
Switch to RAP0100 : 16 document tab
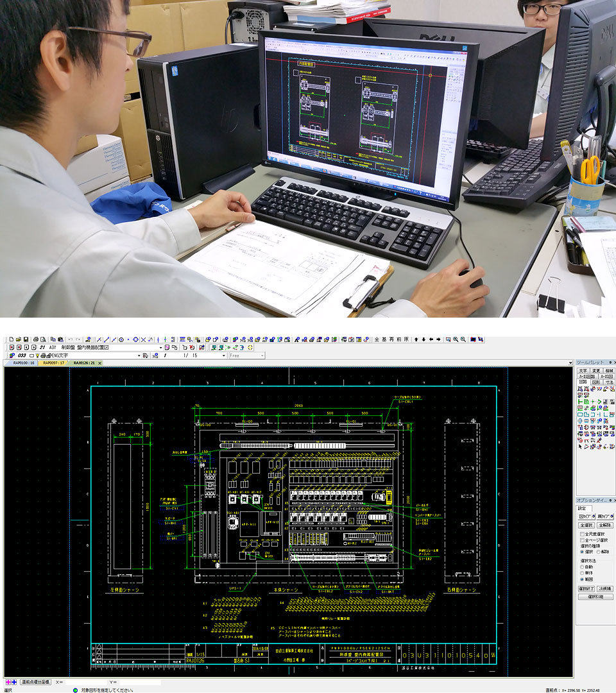click(23, 363)
